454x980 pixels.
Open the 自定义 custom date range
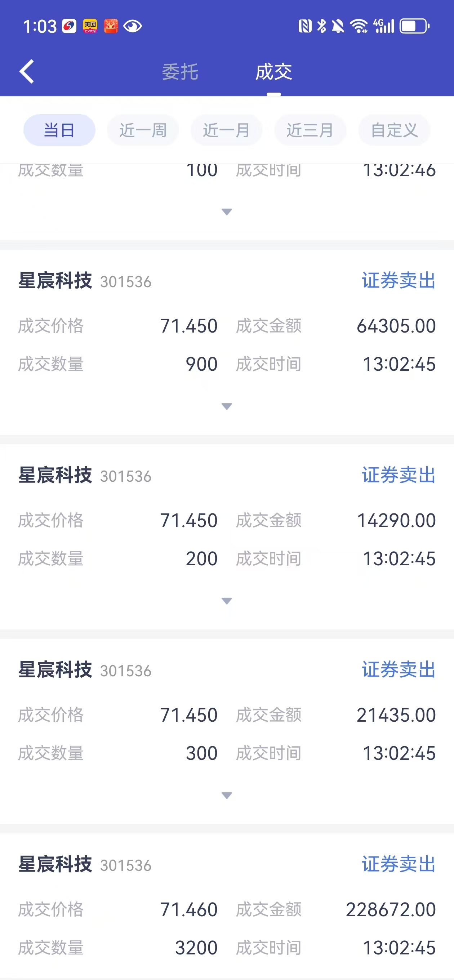(394, 130)
